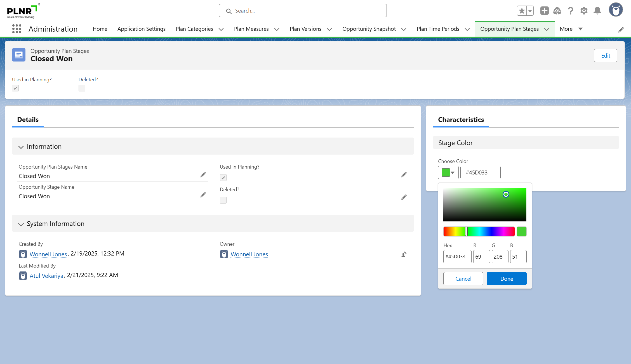Click the Done button in color picker
This screenshot has height=364, width=631.
pyautogui.click(x=507, y=279)
